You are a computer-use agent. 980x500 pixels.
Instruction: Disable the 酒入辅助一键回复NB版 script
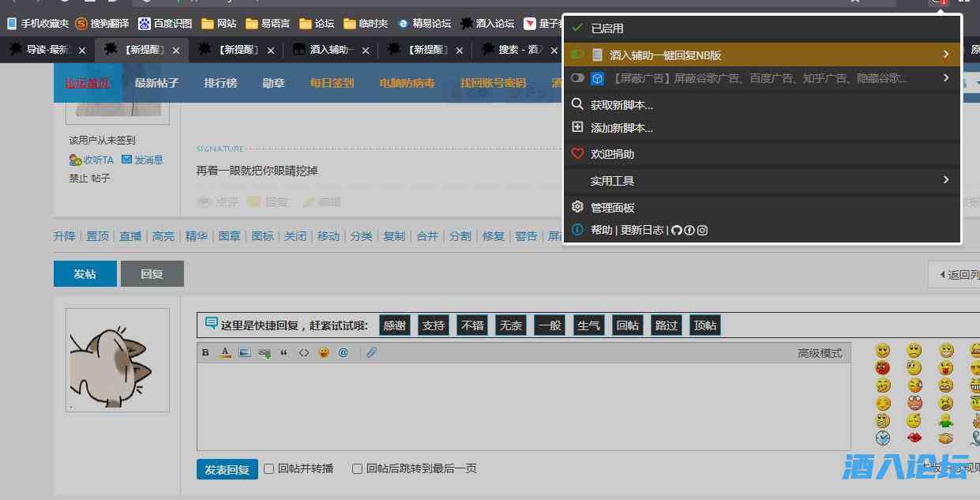point(577,54)
